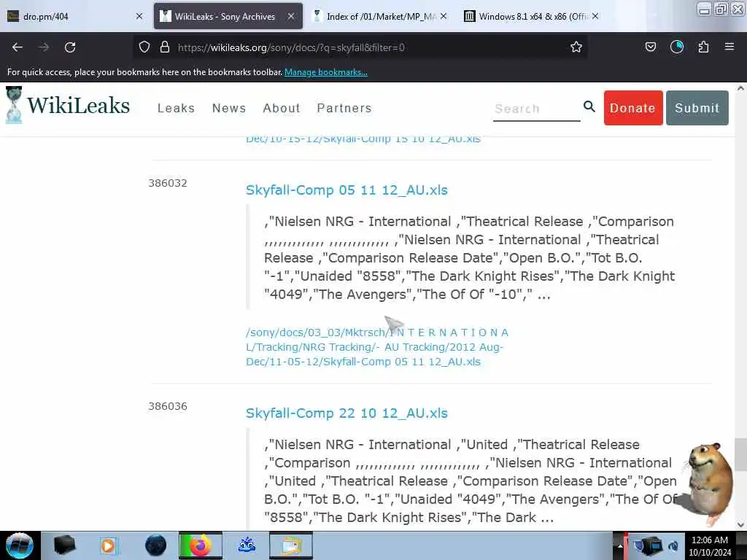Bookmark this page with the star
This screenshot has height=560, width=747.
click(x=576, y=47)
